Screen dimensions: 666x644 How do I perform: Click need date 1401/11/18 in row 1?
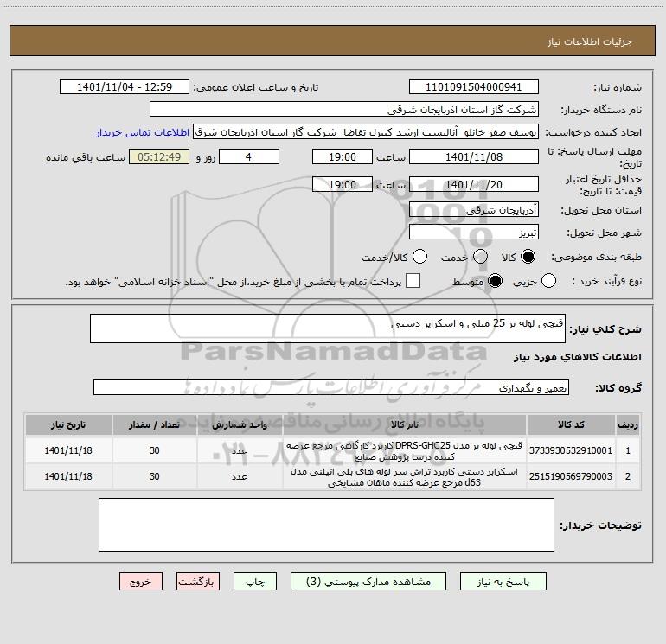click(68, 450)
